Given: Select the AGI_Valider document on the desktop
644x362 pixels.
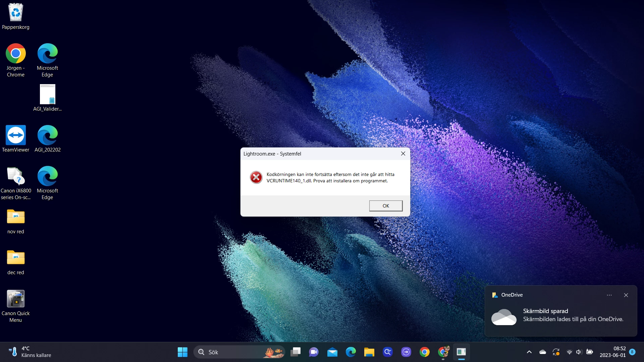Looking at the screenshot, I should [47, 95].
